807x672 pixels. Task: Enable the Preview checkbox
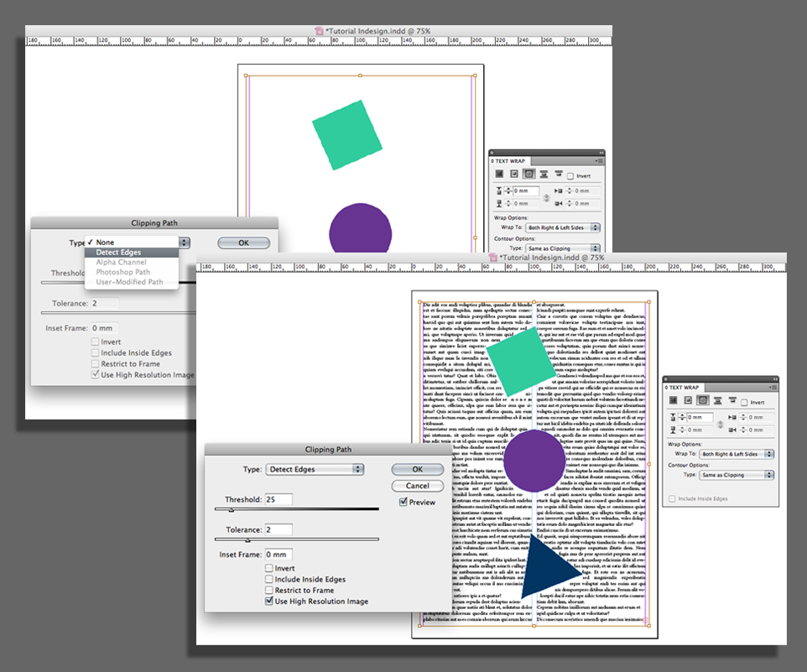tap(403, 502)
